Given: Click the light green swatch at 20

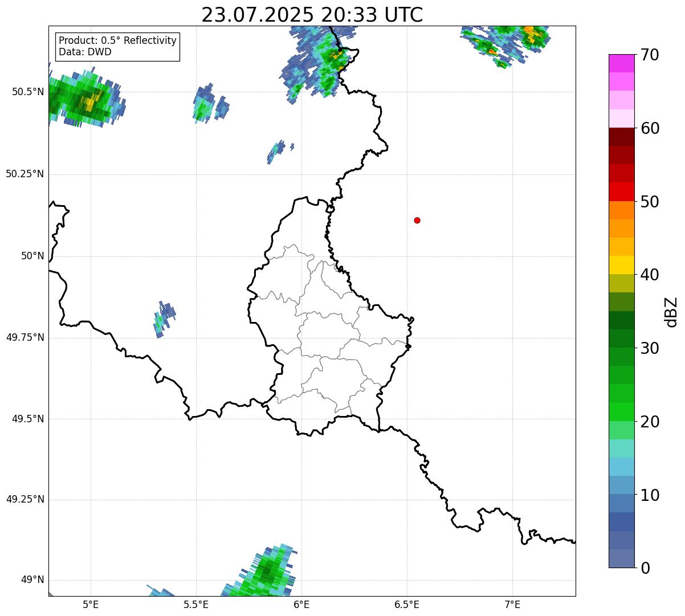Looking at the screenshot, I should [622, 430].
